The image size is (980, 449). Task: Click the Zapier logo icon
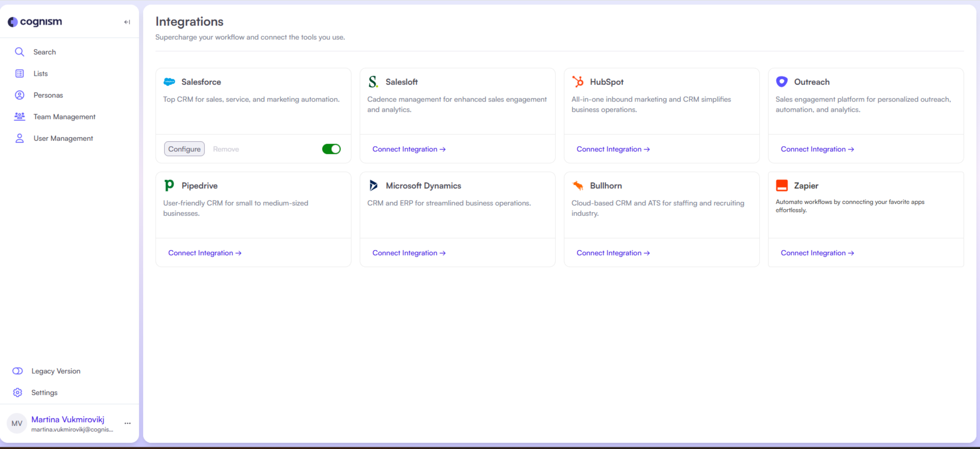coord(782,186)
